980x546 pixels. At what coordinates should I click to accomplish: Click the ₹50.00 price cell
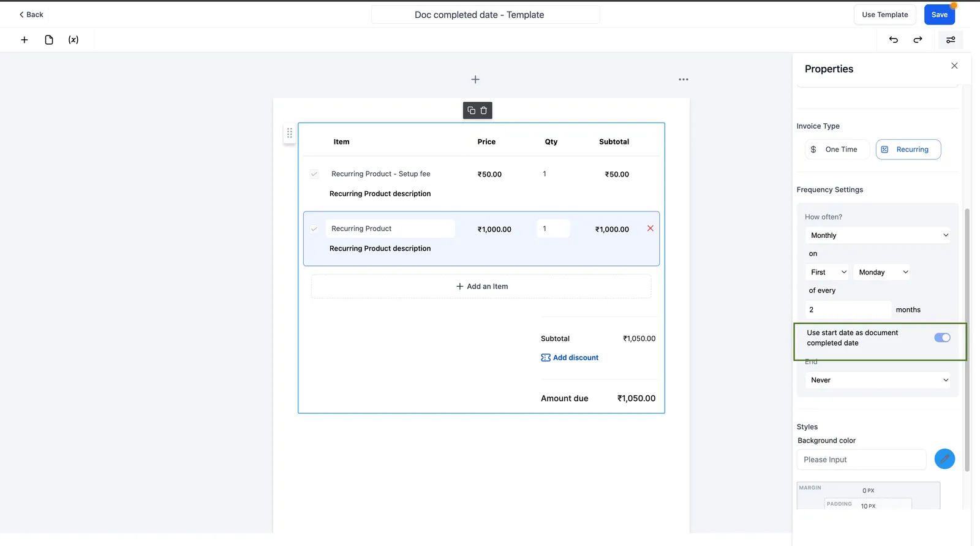pos(489,175)
